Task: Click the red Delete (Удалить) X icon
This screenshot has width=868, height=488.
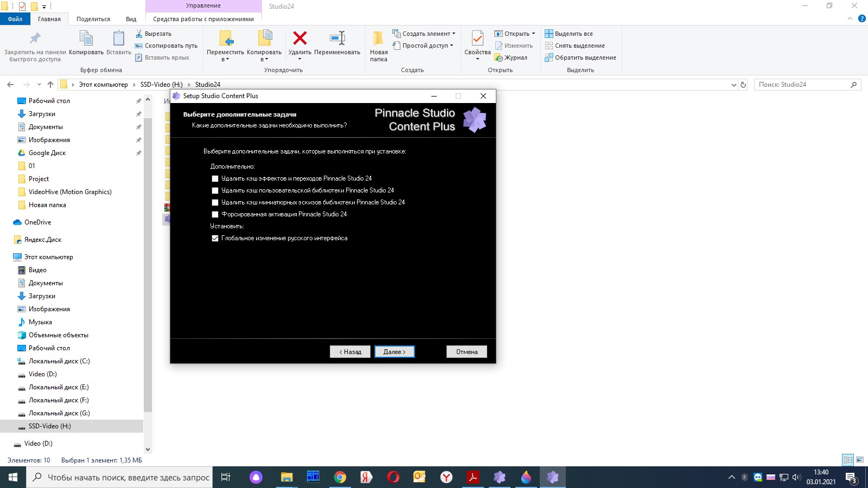Action: click(300, 38)
